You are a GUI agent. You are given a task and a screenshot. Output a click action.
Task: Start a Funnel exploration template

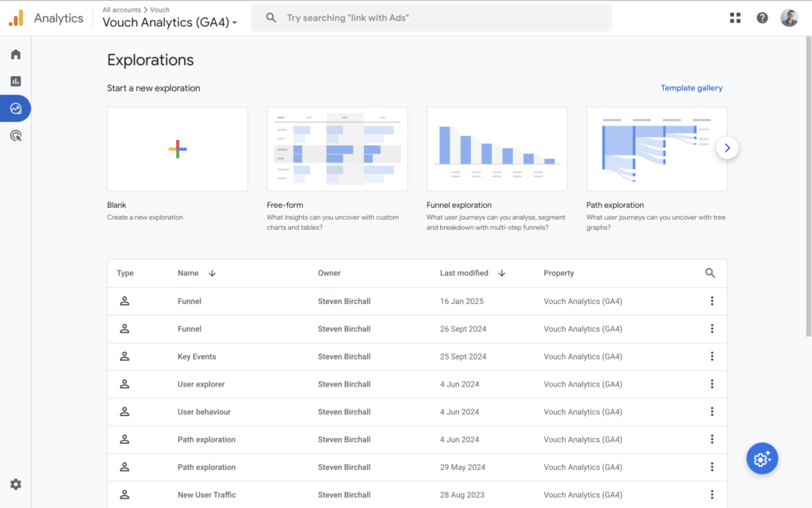pos(496,148)
